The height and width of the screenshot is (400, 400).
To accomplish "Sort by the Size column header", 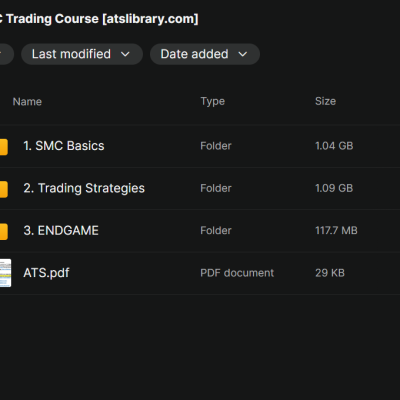I will [x=325, y=101].
